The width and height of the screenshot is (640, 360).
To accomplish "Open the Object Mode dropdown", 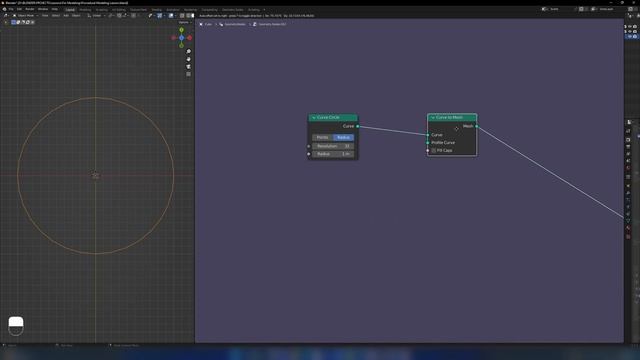I will pyautogui.click(x=25, y=16).
